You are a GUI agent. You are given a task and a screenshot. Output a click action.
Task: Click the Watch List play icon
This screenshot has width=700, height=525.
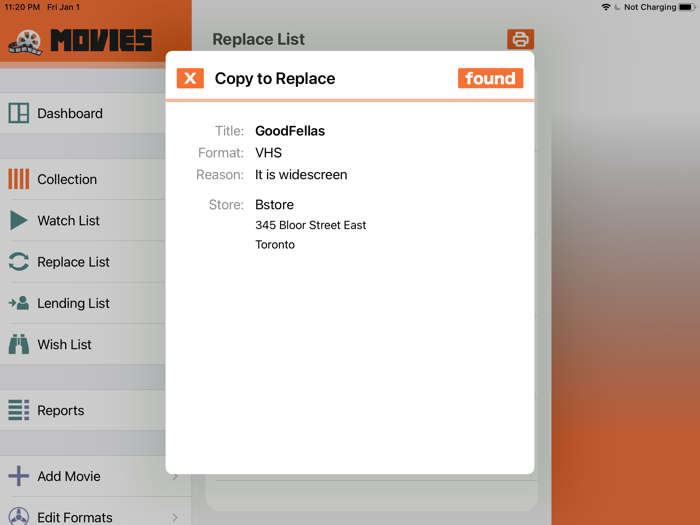pyautogui.click(x=19, y=220)
